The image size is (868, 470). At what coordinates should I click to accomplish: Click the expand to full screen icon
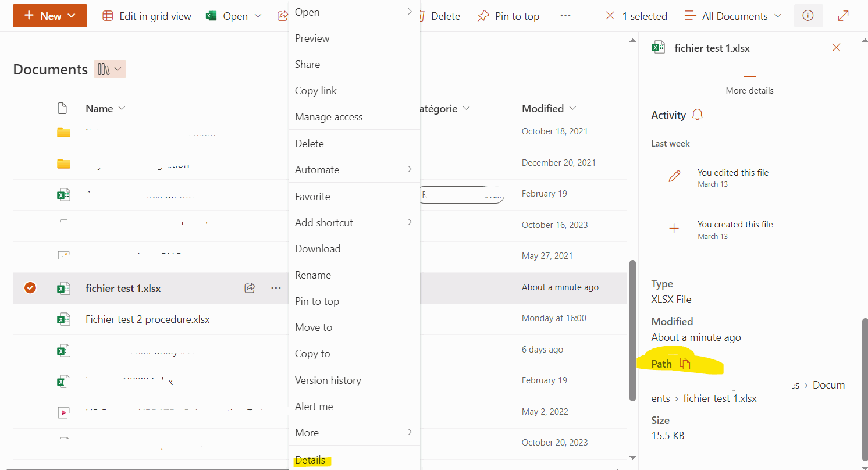pyautogui.click(x=843, y=16)
